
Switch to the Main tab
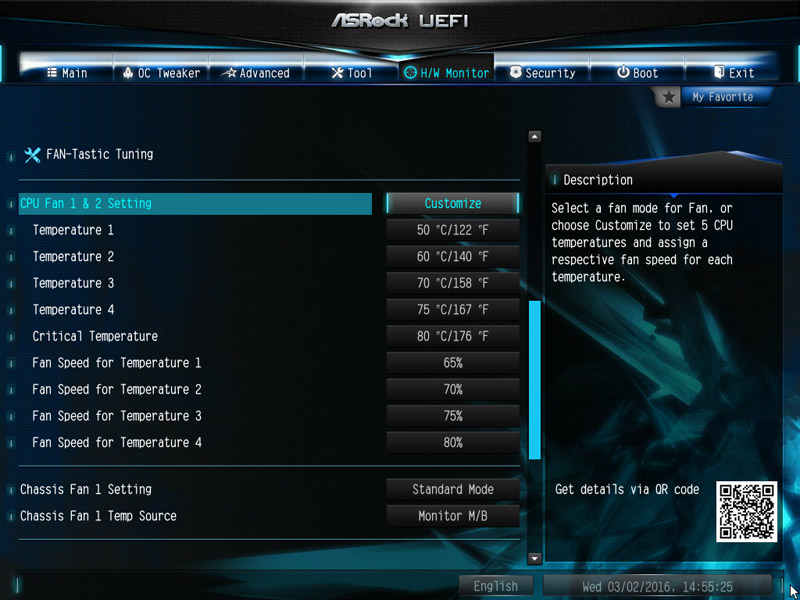tap(67, 73)
